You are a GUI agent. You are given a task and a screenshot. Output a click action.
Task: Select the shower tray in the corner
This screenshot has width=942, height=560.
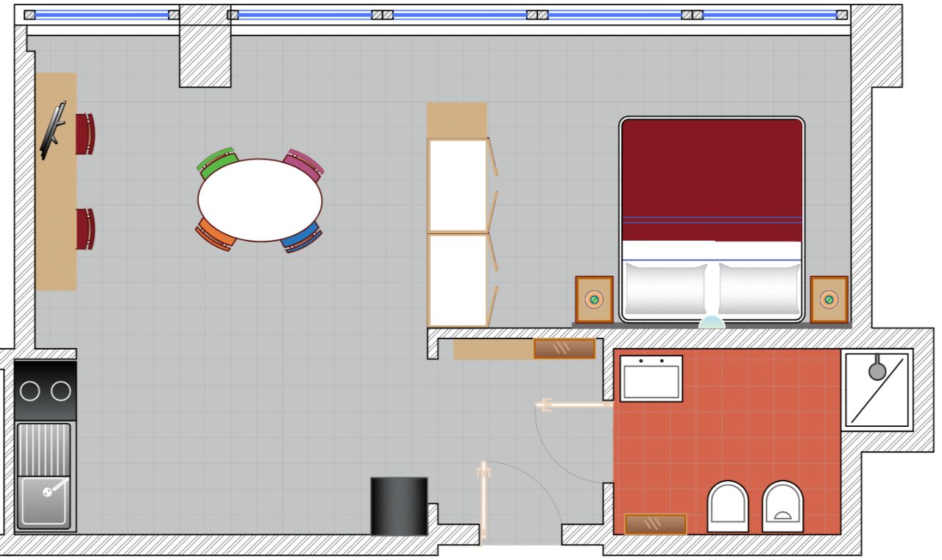coord(877,390)
